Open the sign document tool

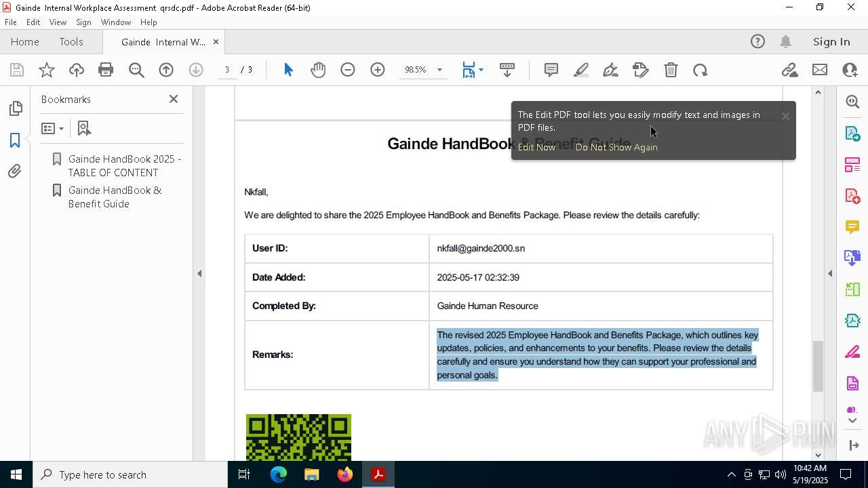[610, 70]
